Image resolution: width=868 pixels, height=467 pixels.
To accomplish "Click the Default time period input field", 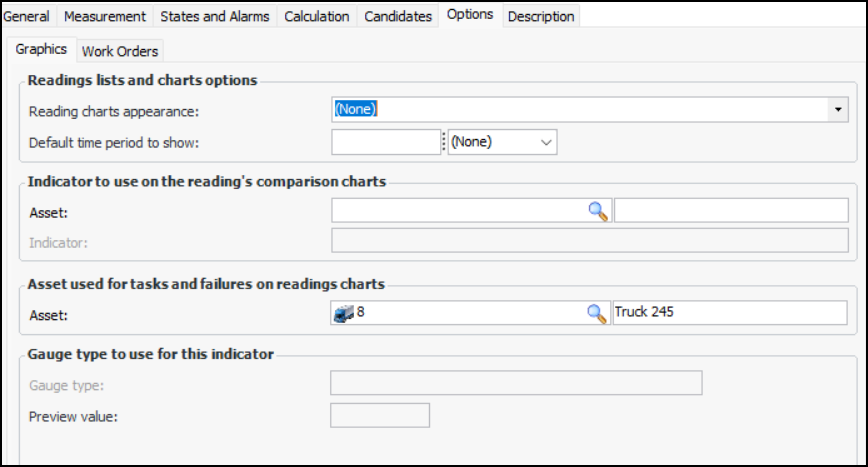I will 386,142.
